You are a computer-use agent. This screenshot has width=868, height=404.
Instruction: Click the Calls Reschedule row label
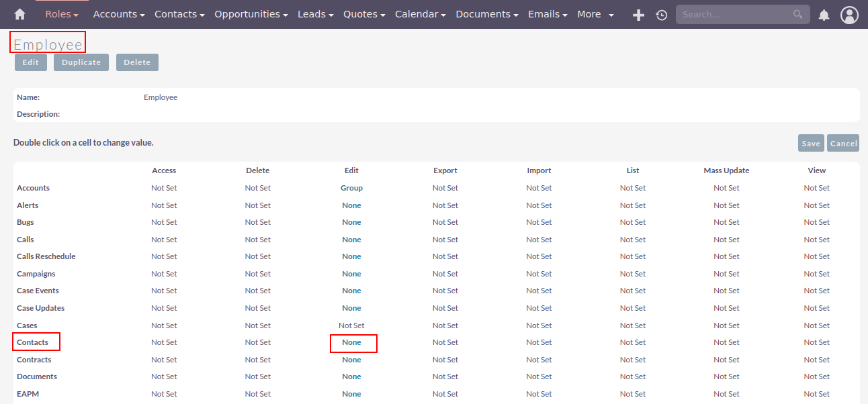click(46, 256)
